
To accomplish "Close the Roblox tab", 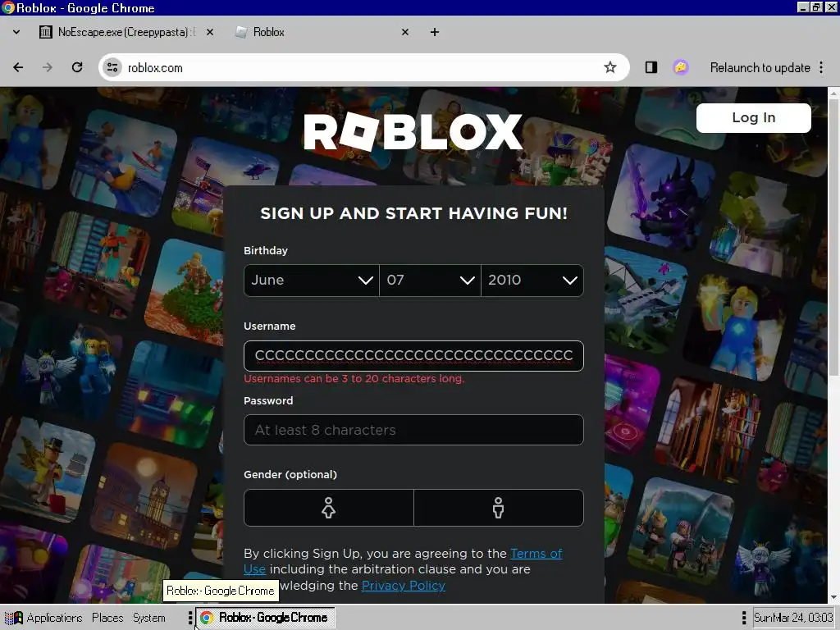I will tap(405, 32).
